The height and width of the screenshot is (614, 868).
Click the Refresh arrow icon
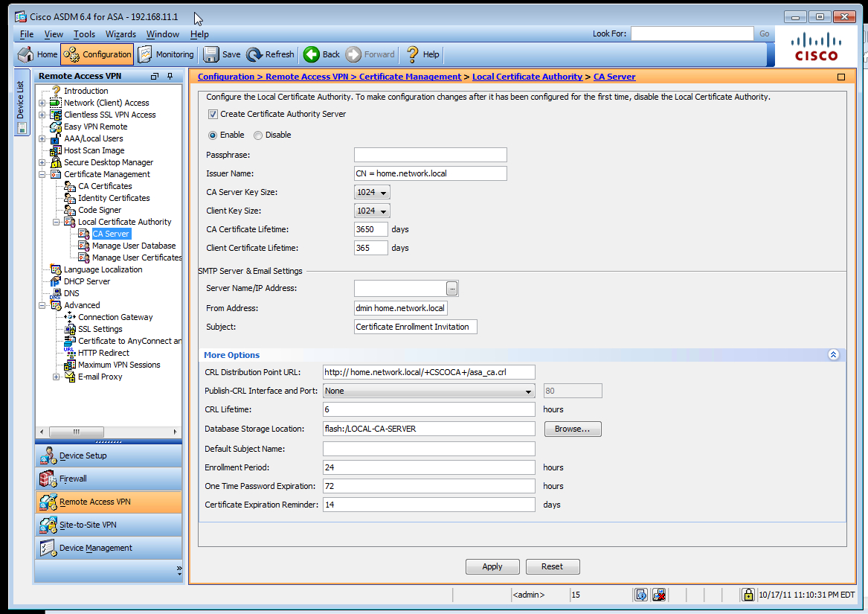254,54
